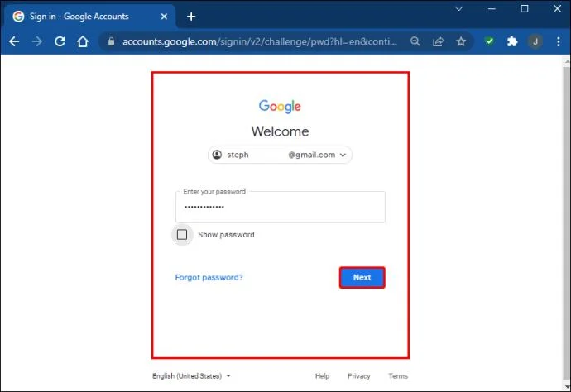Image resolution: width=571 pixels, height=392 pixels.
Task: Click the page vertical scrollbar
Action: click(x=567, y=222)
